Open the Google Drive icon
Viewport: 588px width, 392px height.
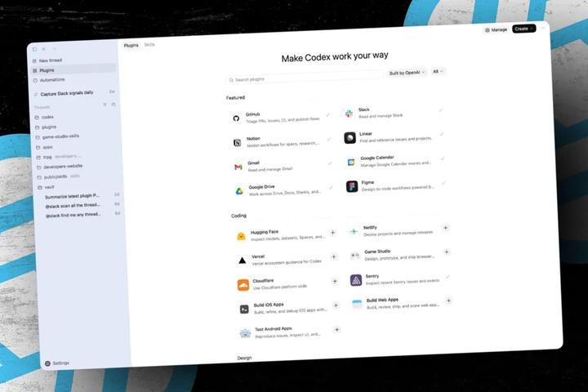(239, 191)
